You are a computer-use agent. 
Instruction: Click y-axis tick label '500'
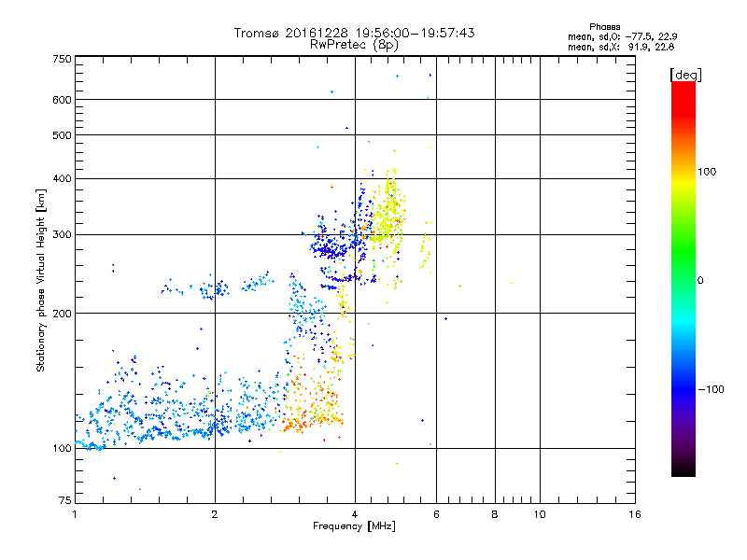coord(63,135)
